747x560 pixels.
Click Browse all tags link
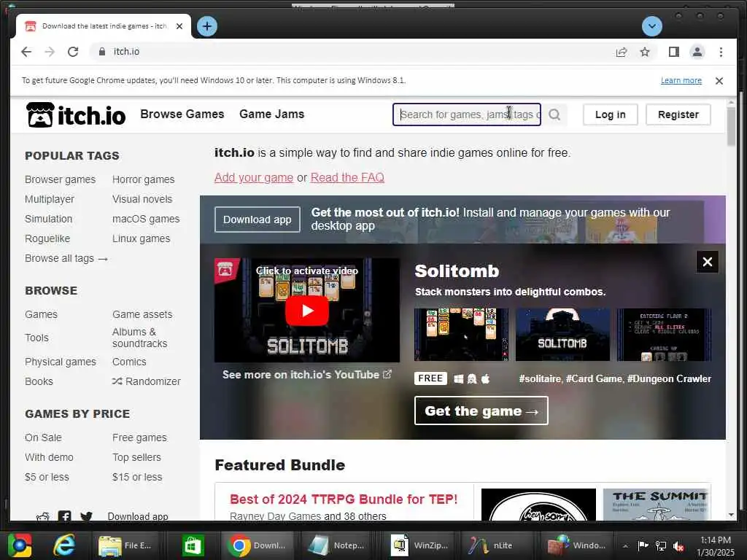(66, 259)
